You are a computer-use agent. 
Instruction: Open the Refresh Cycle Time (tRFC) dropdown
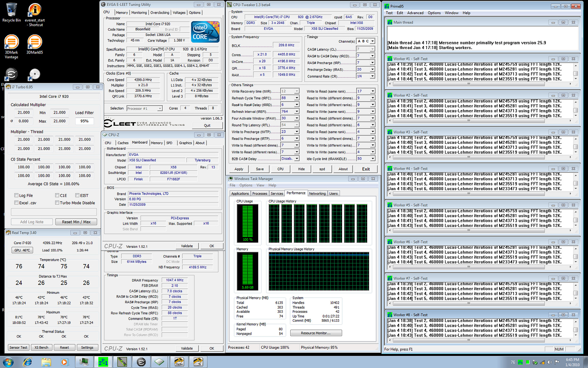pos(297,98)
